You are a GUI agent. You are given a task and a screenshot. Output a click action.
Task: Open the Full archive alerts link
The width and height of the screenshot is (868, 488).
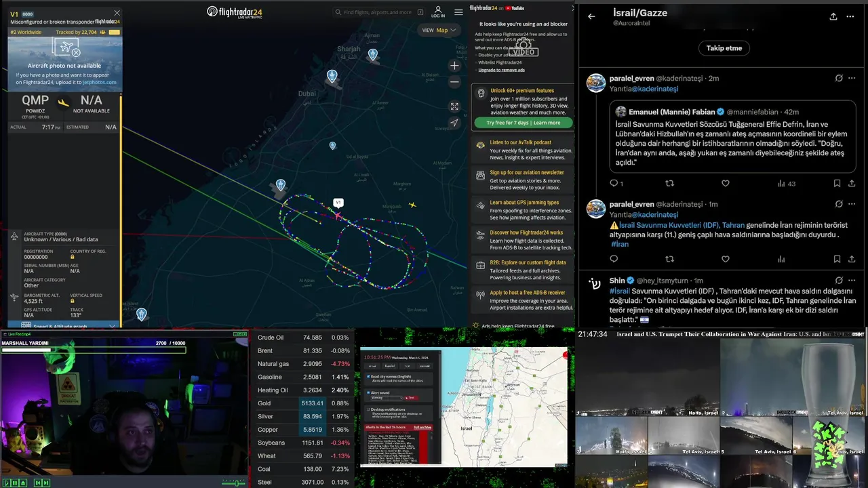pyautogui.click(x=422, y=428)
